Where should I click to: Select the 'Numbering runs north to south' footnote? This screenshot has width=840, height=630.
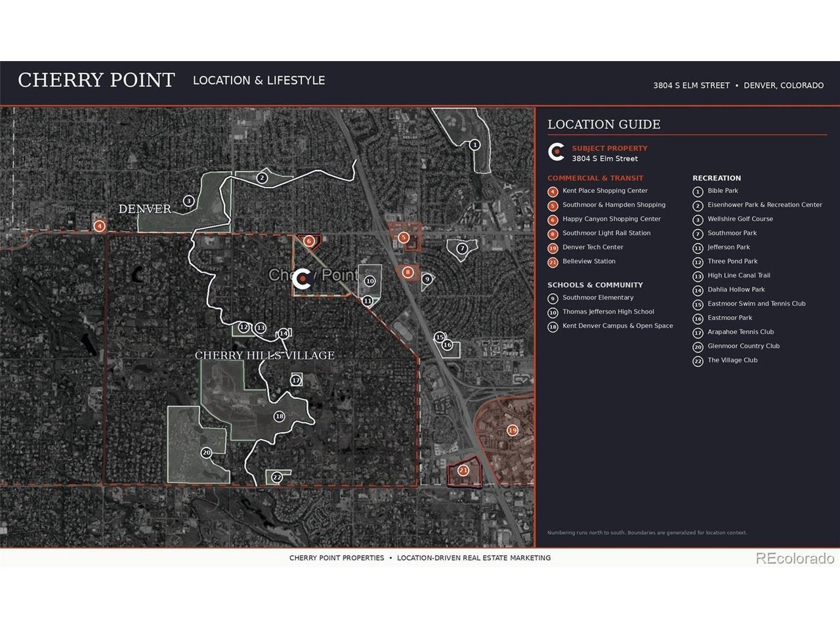coord(647,533)
